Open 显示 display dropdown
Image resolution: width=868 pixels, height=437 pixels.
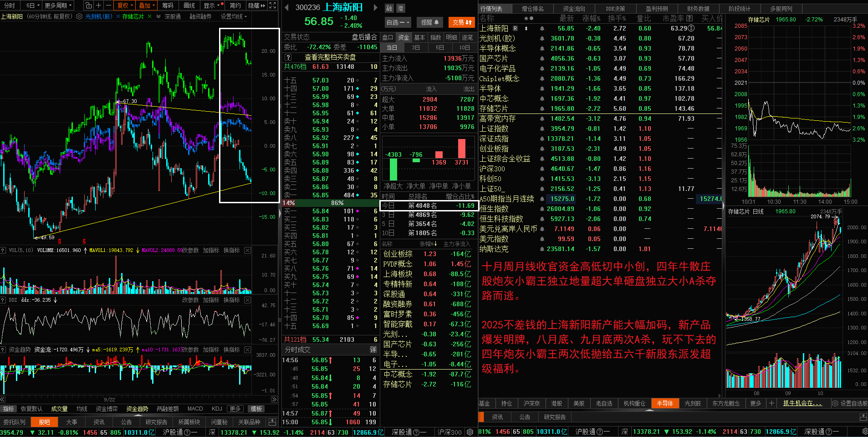[213, 5]
